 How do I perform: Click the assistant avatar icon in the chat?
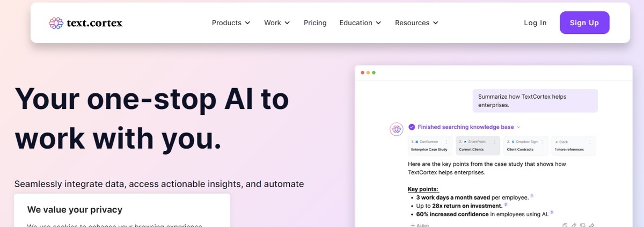396,128
